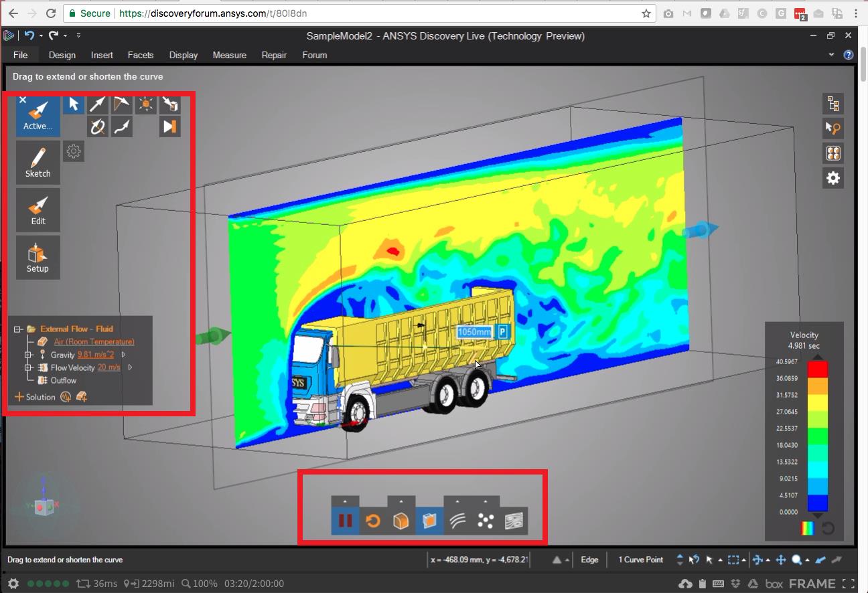Reset legend range with circular arrow icon

tap(828, 528)
